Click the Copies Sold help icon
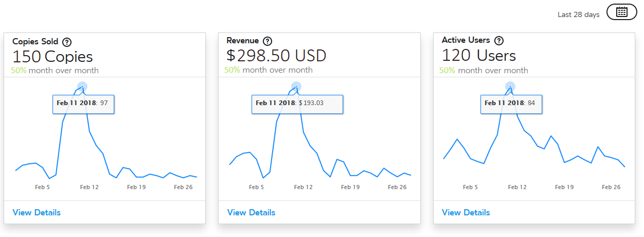 coord(67,42)
